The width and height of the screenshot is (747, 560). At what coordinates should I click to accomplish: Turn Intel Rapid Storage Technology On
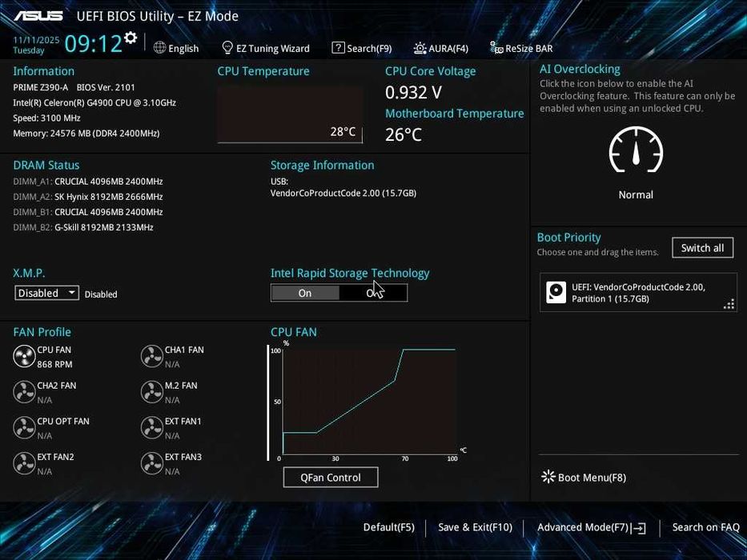[x=305, y=293]
